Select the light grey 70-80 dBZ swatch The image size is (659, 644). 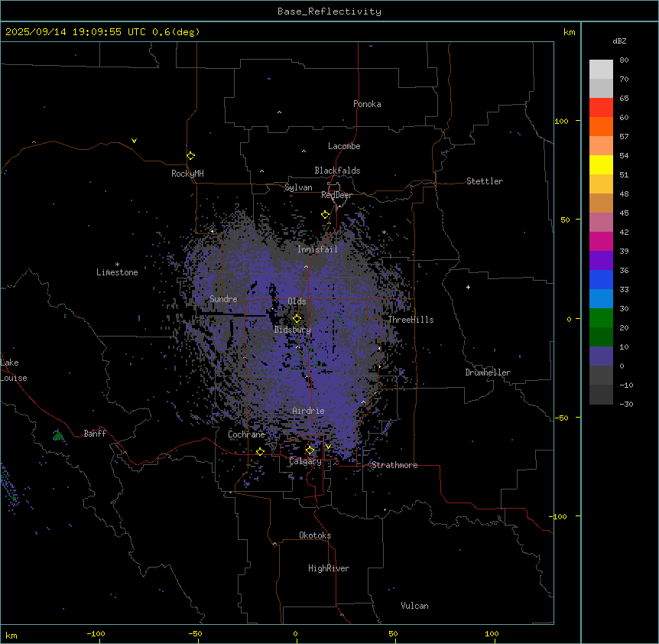601,70
